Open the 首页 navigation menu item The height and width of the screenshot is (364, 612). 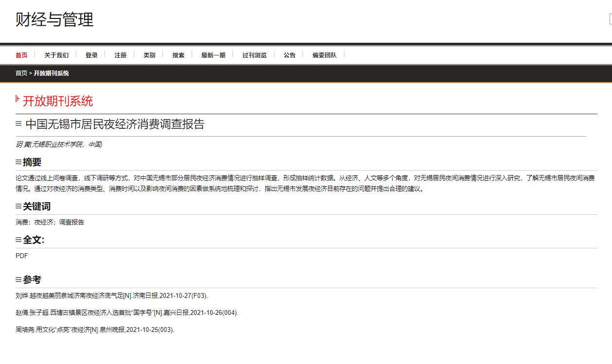point(21,55)
